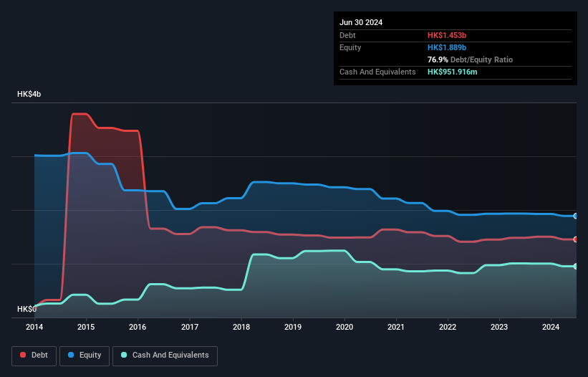Viewport: 588px width, 377px height.
Task: Click the HK$0 y-axis label
Action: 26,309
